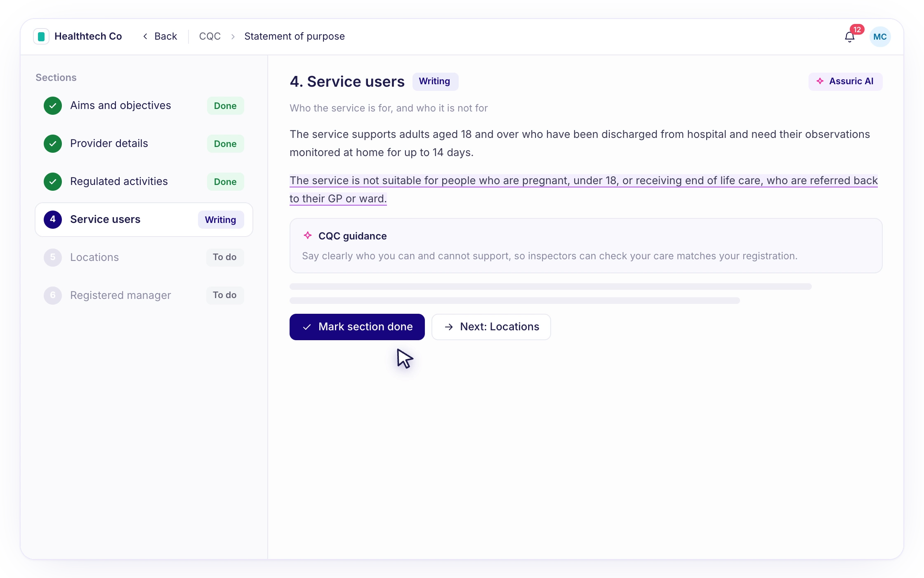Open the Assuric AI assistant button
The height and width of the screenshot is (578, 924).
(845, 81)
